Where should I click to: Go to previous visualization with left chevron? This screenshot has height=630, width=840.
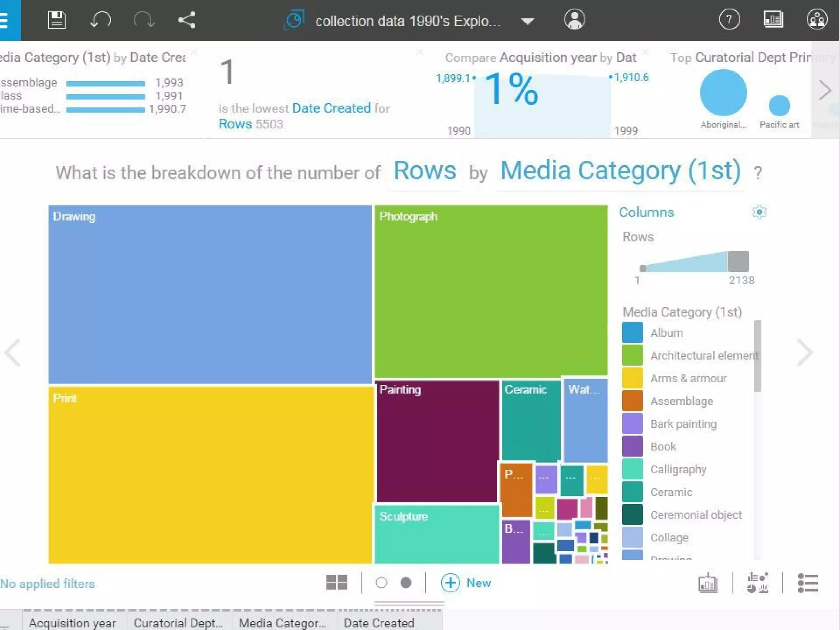coord(12,352)
